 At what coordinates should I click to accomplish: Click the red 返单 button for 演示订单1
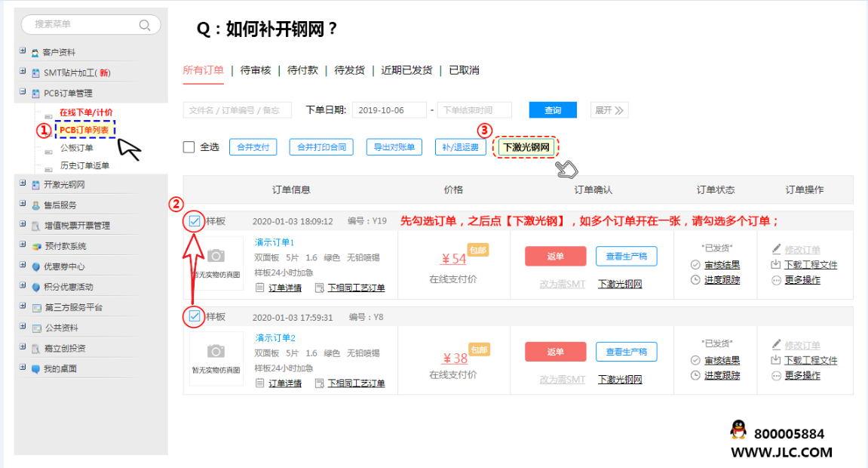point(555,256)
